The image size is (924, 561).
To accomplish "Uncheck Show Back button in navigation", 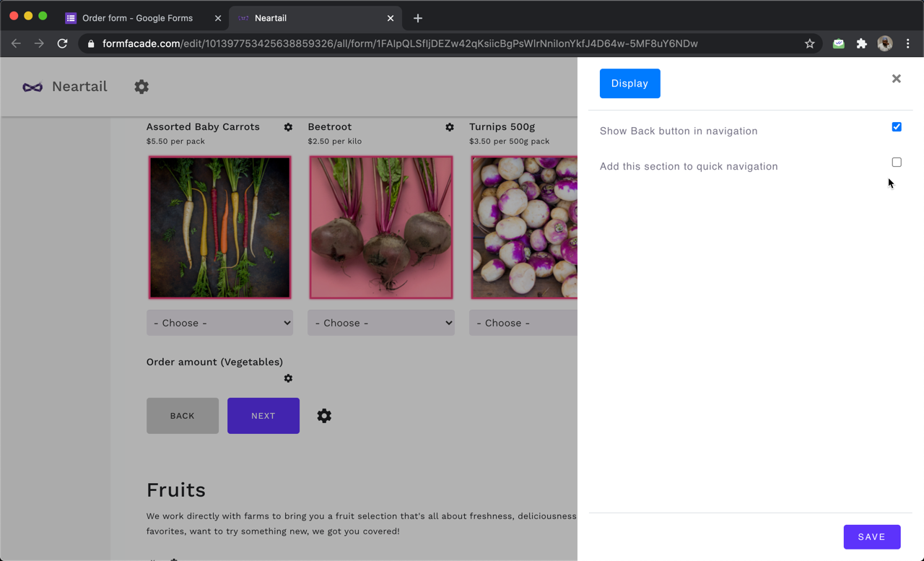I will [x=897, y=127].
